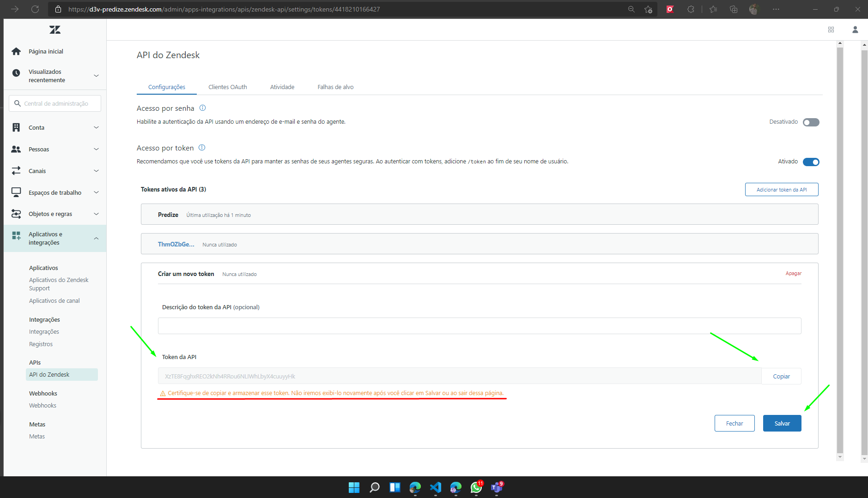
Task: Enable the Acesso por senha toggle
Action: (x=811, y=122)
